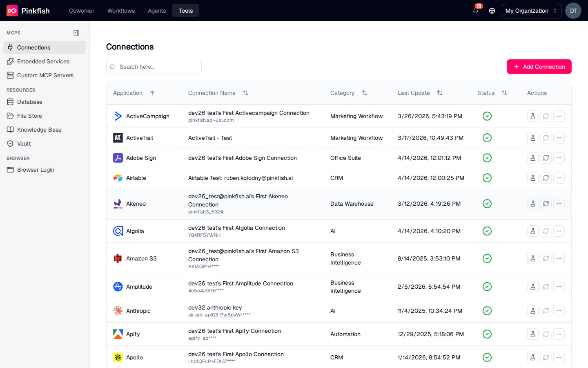
Task: Click the connections search field
Action: [x=154, y=67]
